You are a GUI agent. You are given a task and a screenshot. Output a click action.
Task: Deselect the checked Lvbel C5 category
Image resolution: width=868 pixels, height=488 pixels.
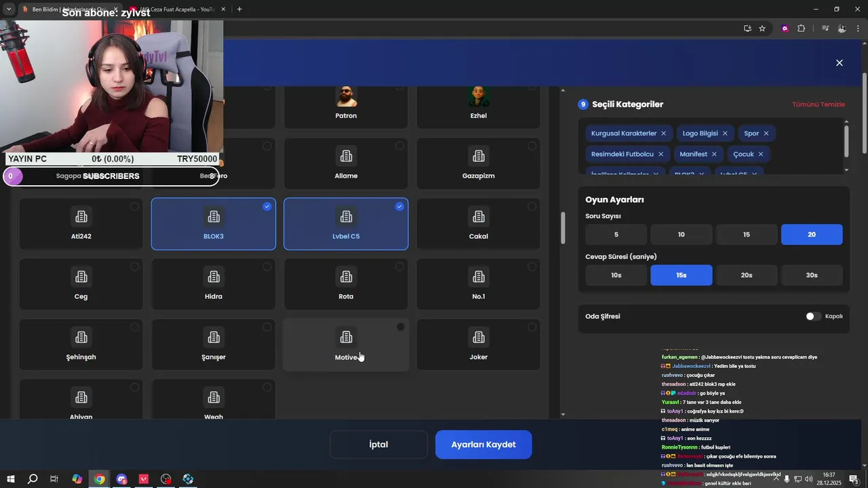click(x=346, y=224)
